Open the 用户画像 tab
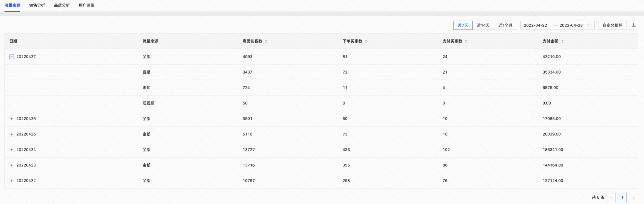 pos(87,5)
